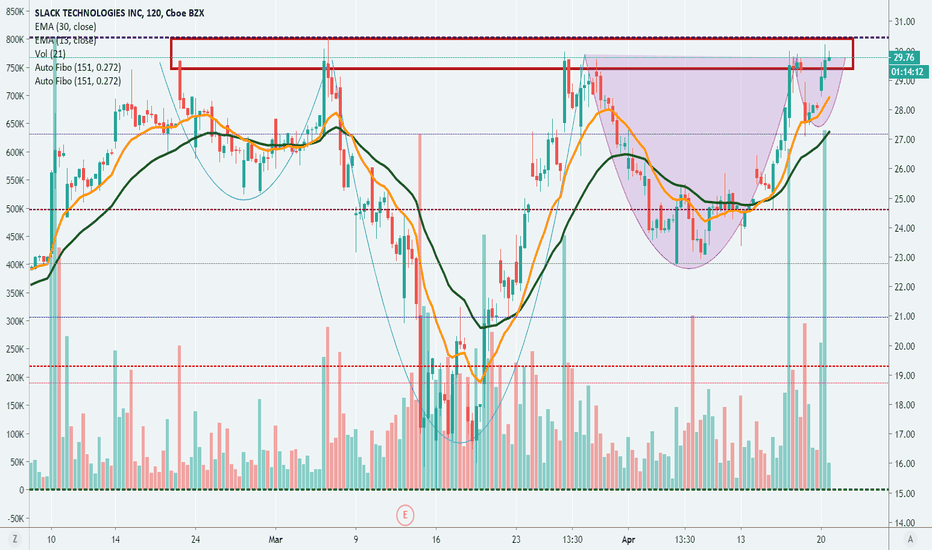Select SLACK TECHNOLOGIES INC symbol title

pos(119,12)
